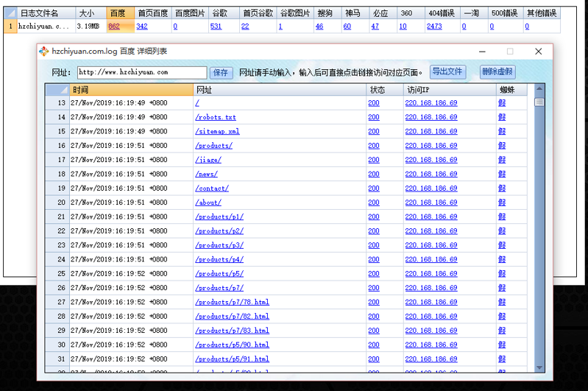Open the /contact/ link in row 19

(212, 189)
